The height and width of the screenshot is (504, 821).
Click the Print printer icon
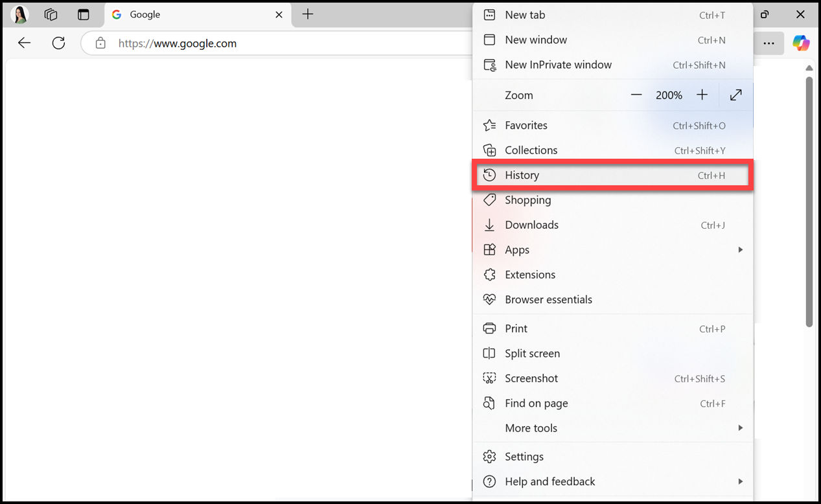(x=490, y=328)
